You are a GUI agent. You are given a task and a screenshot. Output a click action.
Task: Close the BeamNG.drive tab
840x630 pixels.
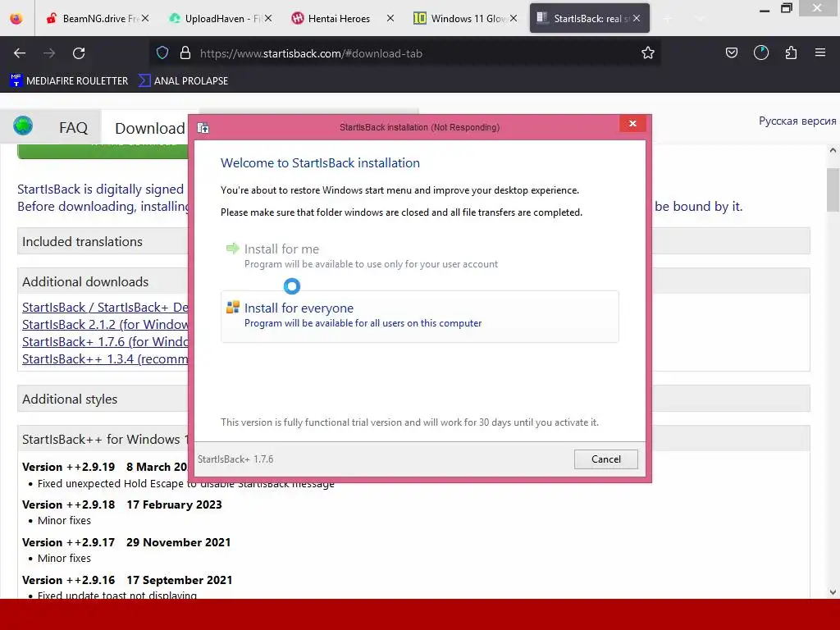[x=145, y=18]
